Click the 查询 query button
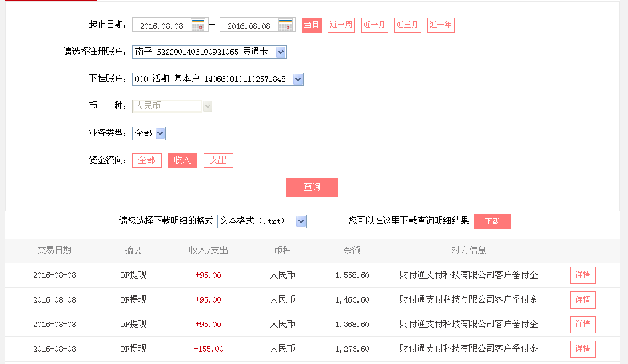This screenshot has height=364, width=628. [x=312, y=187]
